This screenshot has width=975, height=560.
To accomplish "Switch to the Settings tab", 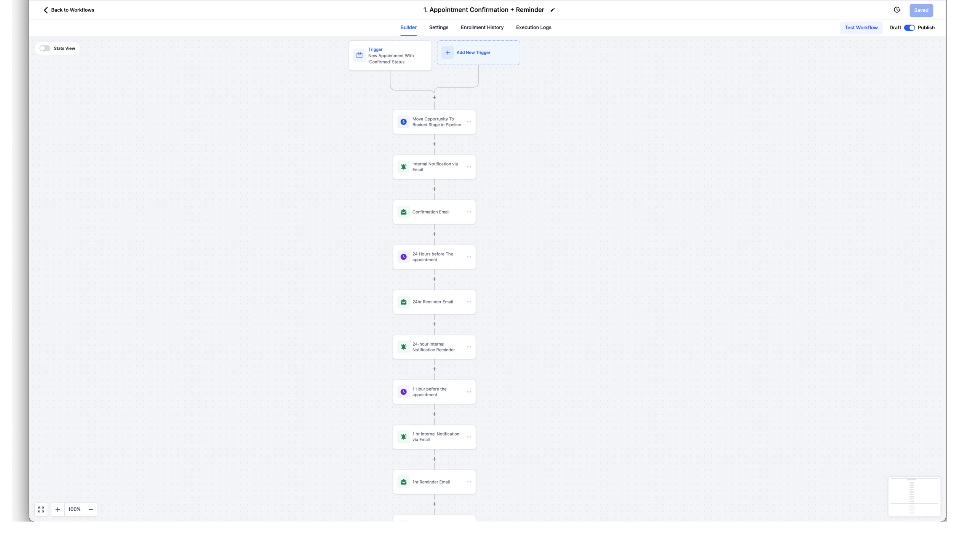I will pyautogui.click(x=438, y=28).
